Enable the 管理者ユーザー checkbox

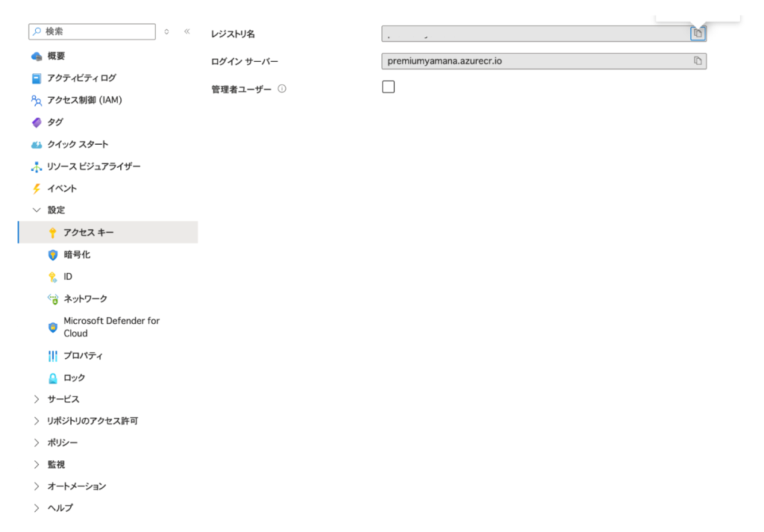point(388,87)
